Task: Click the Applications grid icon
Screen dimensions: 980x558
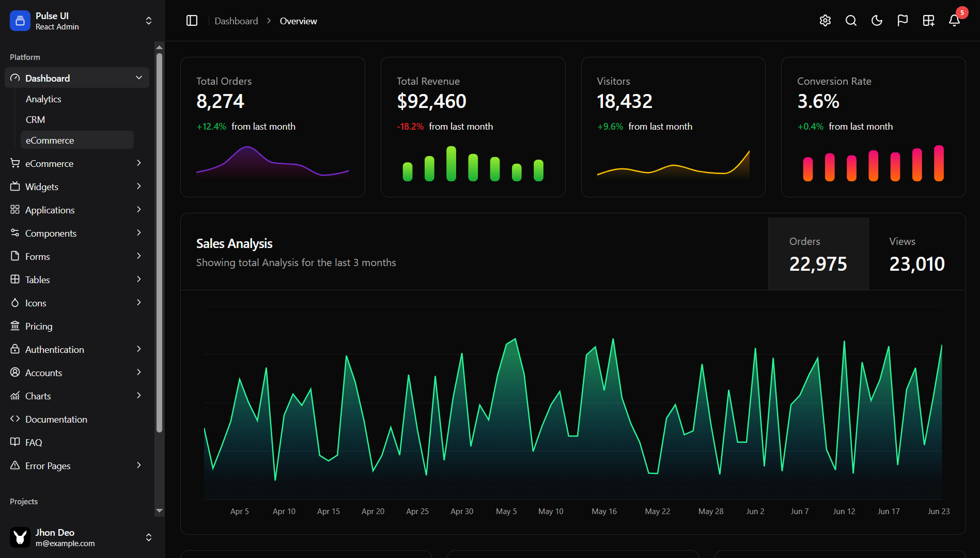Action: pyautogui.click(x=15, y=210)
